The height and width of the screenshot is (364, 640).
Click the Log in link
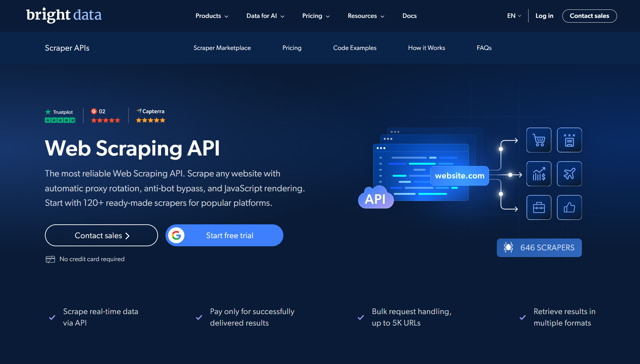coord(544,16)
